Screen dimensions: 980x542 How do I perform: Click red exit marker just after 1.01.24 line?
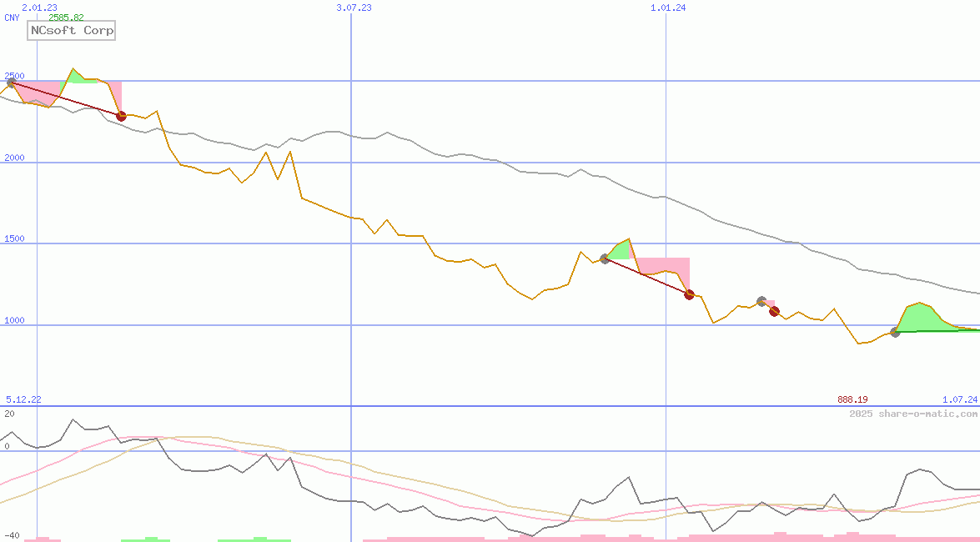pyautogui.click(x=689, y=294)
